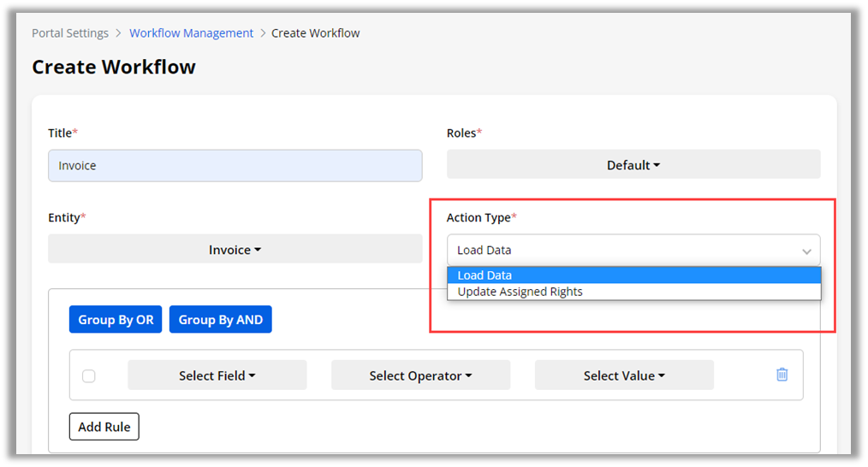This screenshot has height=467, width=868.
Task: Click the Add Rule button
Action: [x=104, y=427]
